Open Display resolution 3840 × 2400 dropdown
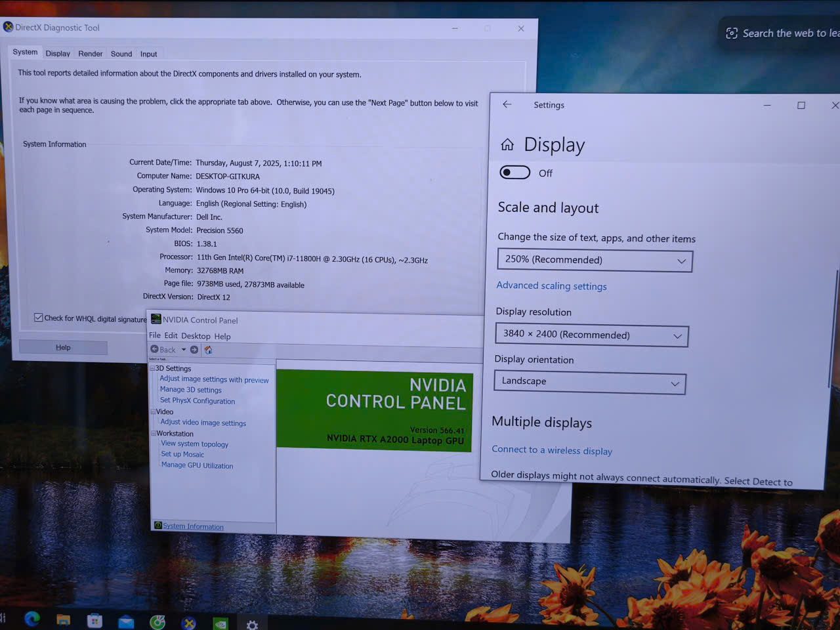 [592, 335]
